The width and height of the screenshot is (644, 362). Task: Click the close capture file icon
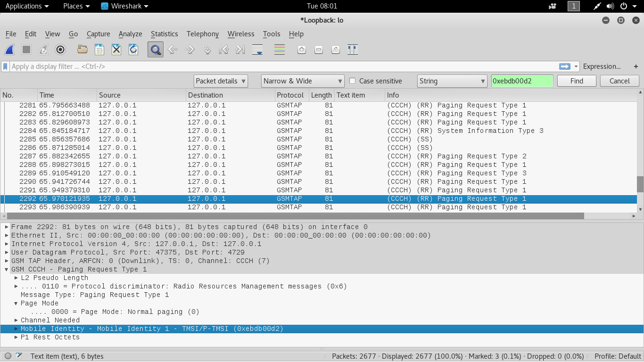[116, 49]
